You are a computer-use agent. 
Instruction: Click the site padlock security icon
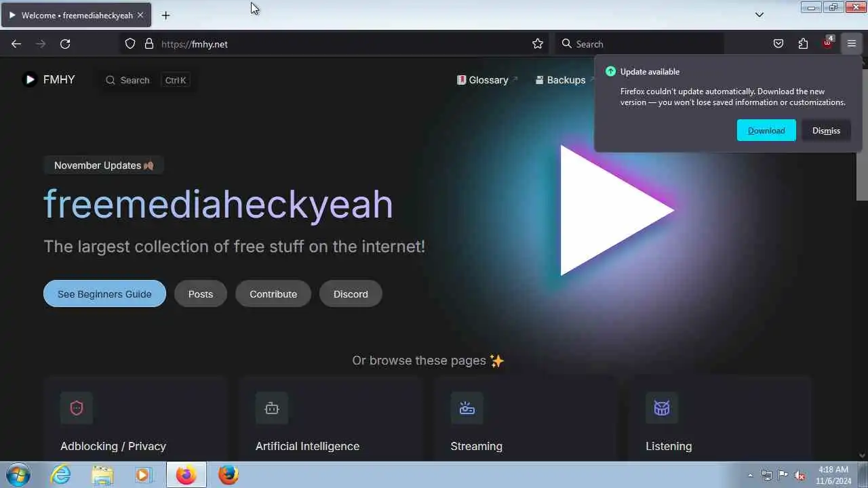[x=149, y=44]
